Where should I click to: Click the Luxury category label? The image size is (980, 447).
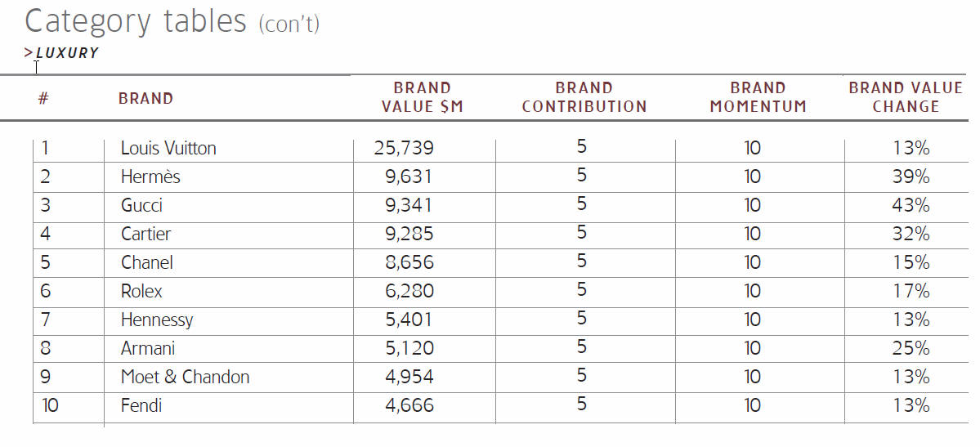click(x=67, y=53)
